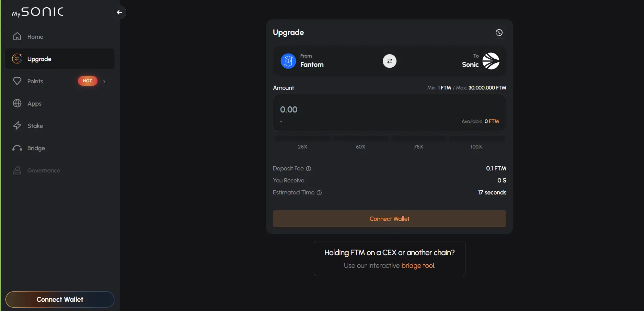Screen dimensions: 644x311
Task: Click the Stake lightning bolt icon
Action: pyautogui.click(x=17, y=125)
